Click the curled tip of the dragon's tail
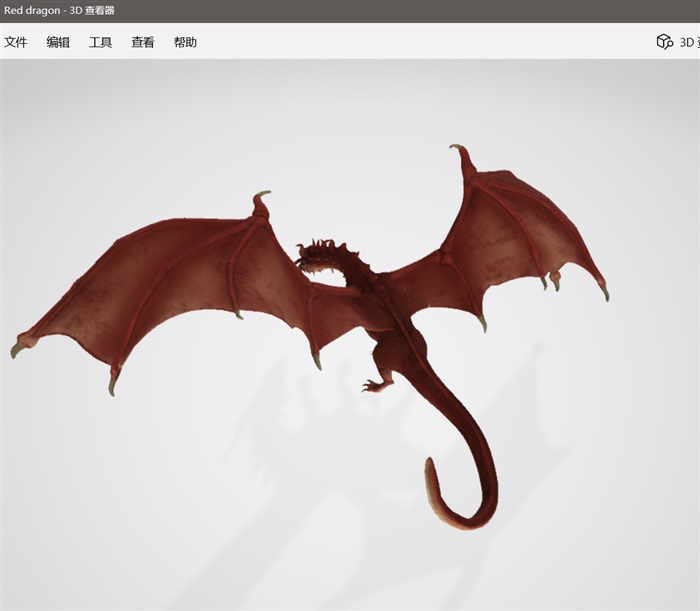Viewport: 700px width, 611px height. 433,478
